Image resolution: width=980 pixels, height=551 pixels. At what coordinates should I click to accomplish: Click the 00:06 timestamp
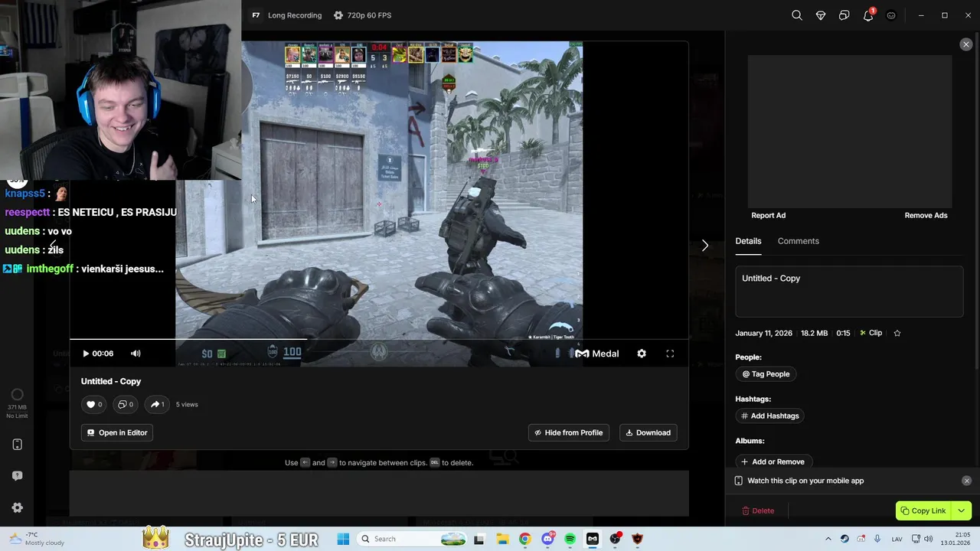pos(103,354)
